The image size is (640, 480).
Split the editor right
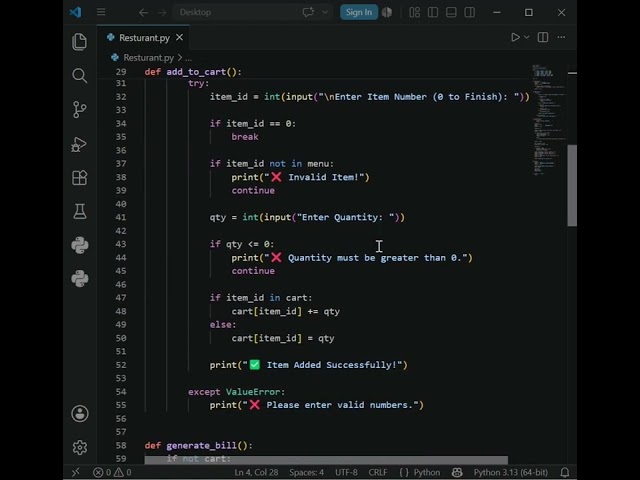pos(543,38)
